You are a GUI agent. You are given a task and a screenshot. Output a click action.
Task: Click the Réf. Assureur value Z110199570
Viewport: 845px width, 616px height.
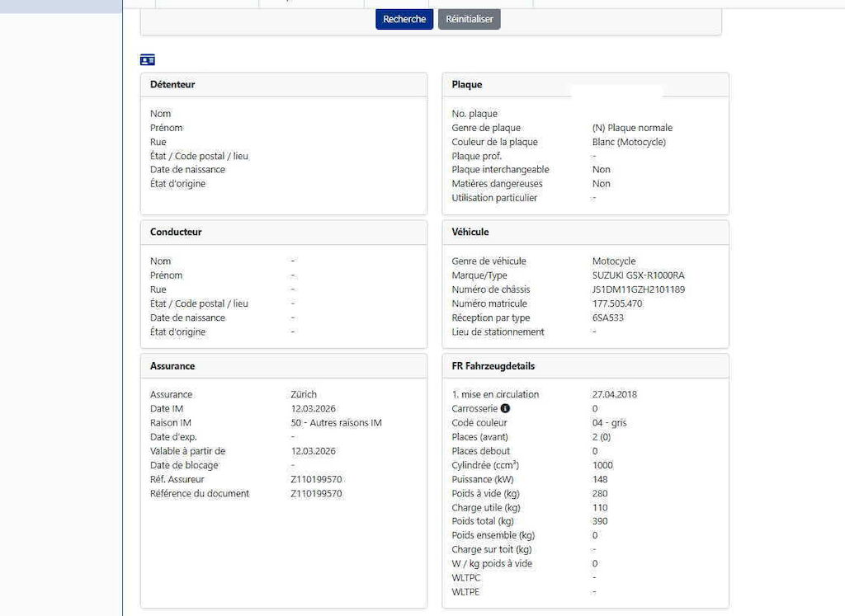[316, 479]
